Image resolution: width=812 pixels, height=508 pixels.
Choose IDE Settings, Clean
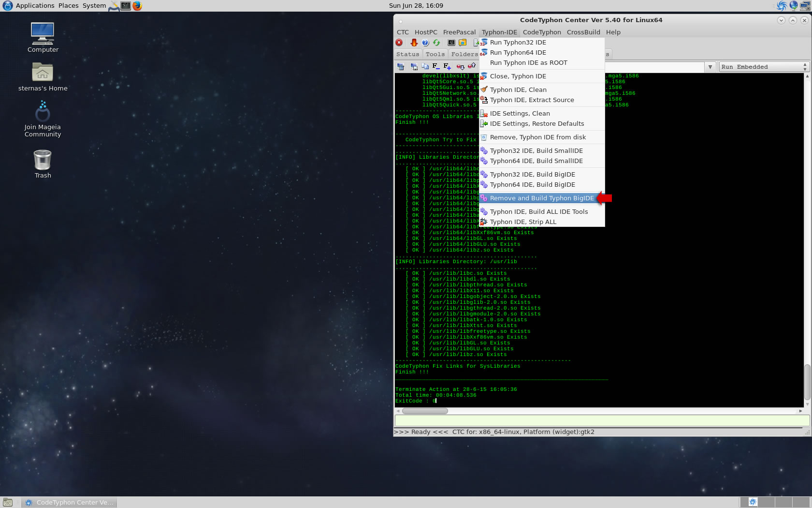point(542,113)
